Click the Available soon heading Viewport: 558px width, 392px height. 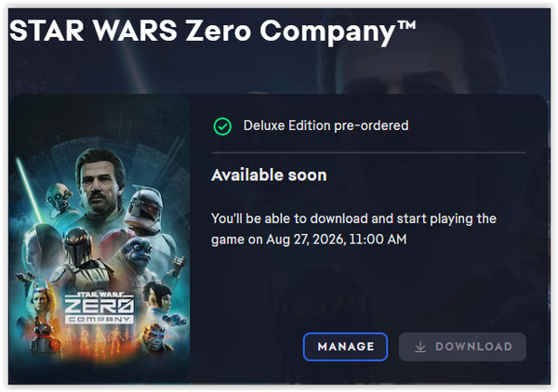pos(269,176)
